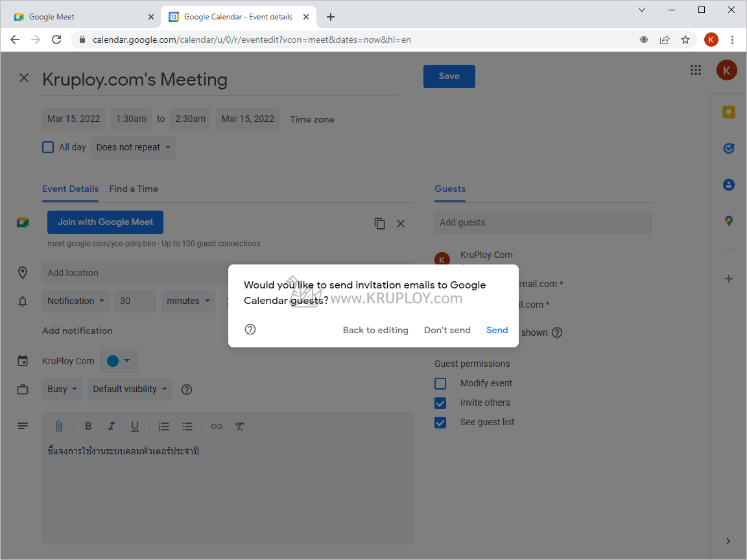The height and width of the screenshot is (560, 747).
Task: Click the notification value 30 field
Action: click(x=136, y=301)
